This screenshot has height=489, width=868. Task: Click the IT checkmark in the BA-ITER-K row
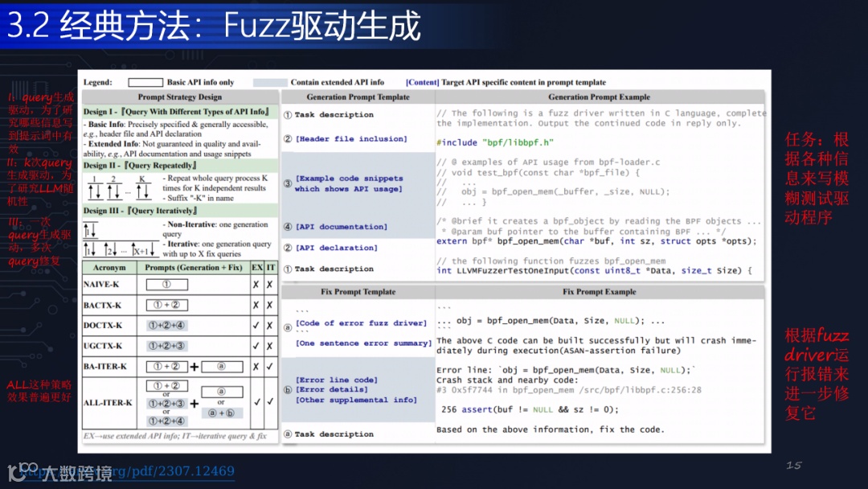pyautogui.click(x=270, y=366)
